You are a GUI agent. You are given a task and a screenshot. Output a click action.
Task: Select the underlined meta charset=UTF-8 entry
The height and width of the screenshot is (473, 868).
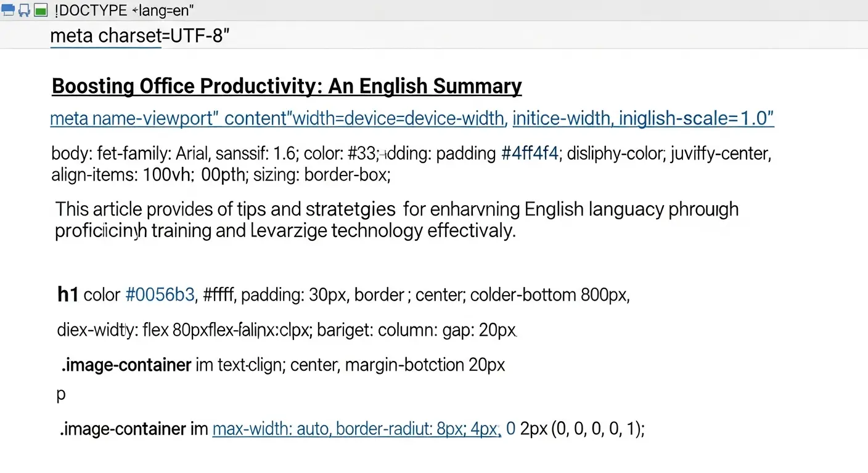(x=139, y=36)
